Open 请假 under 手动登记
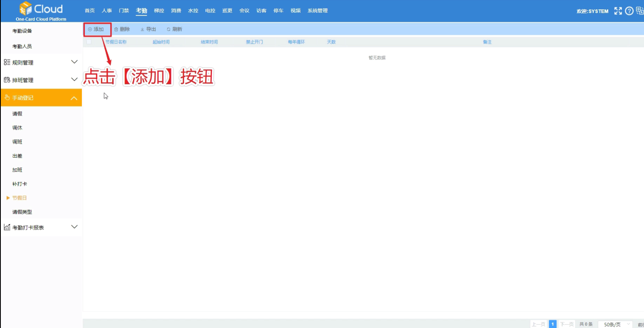644x328 pixels. coord(17,114)
